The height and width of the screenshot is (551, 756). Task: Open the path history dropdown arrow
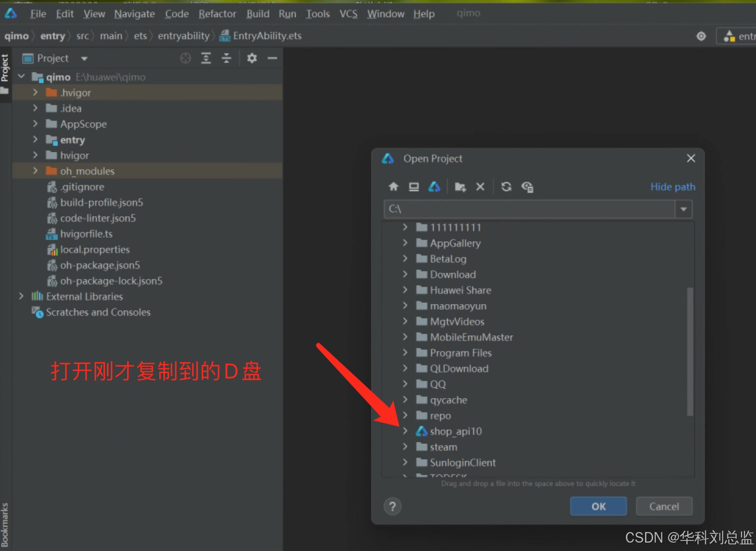click(x=683, y=209)
